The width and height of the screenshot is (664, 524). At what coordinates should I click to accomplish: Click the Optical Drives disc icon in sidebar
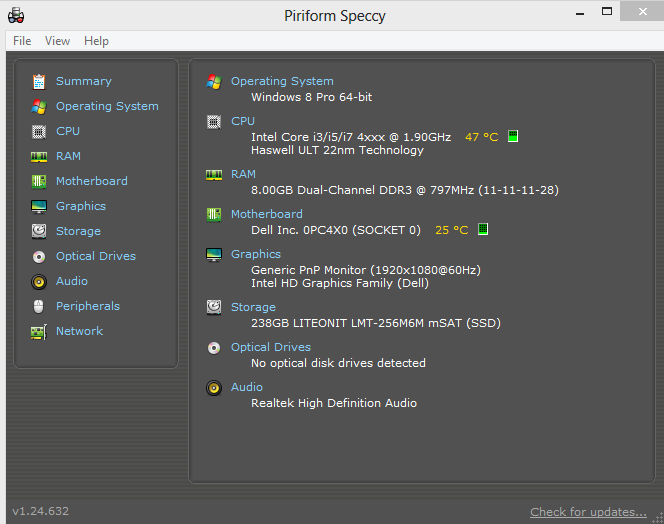(x=39, y=257)
